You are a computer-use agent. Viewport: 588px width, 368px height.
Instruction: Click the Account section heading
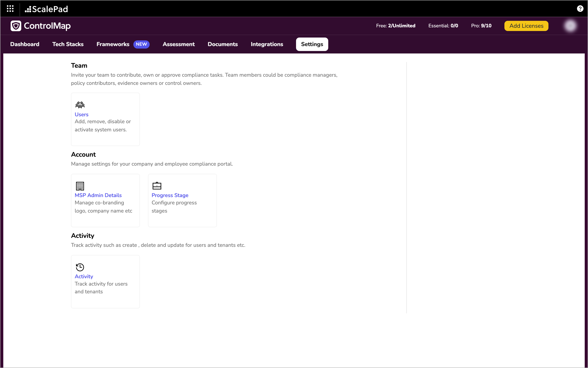(83, 155)
